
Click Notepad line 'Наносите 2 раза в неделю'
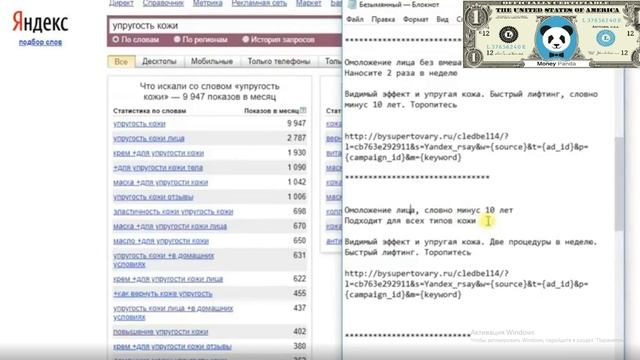[x=401, y=73]
